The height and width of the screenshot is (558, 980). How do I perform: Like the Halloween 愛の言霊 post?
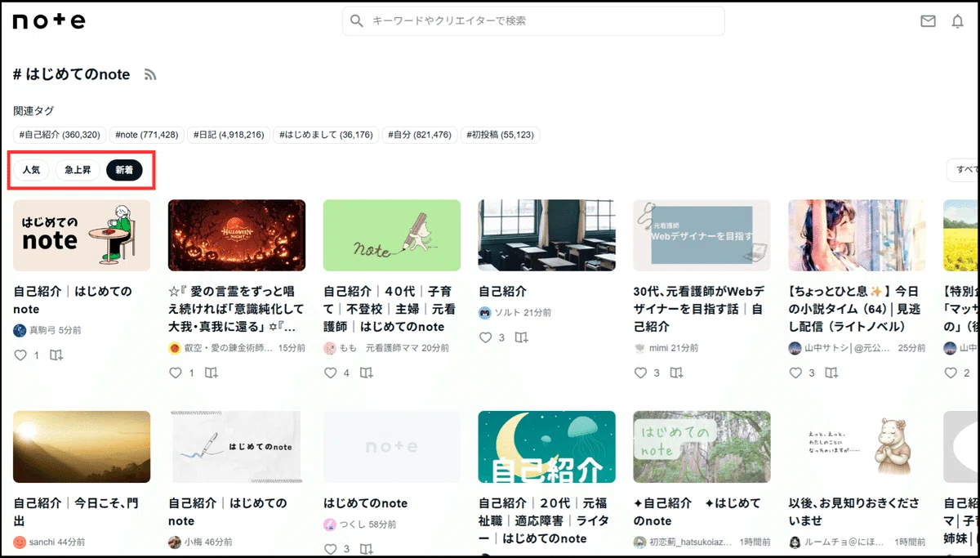pos(176,373)
